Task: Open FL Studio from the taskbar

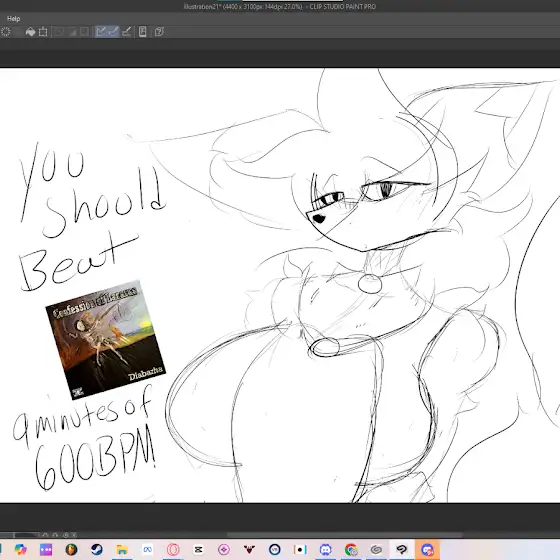Action: click(x=71, y=549)
